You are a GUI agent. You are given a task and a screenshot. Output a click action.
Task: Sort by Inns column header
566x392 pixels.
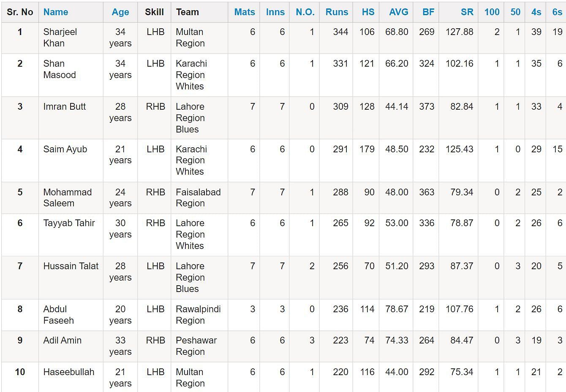click(275, 12)
